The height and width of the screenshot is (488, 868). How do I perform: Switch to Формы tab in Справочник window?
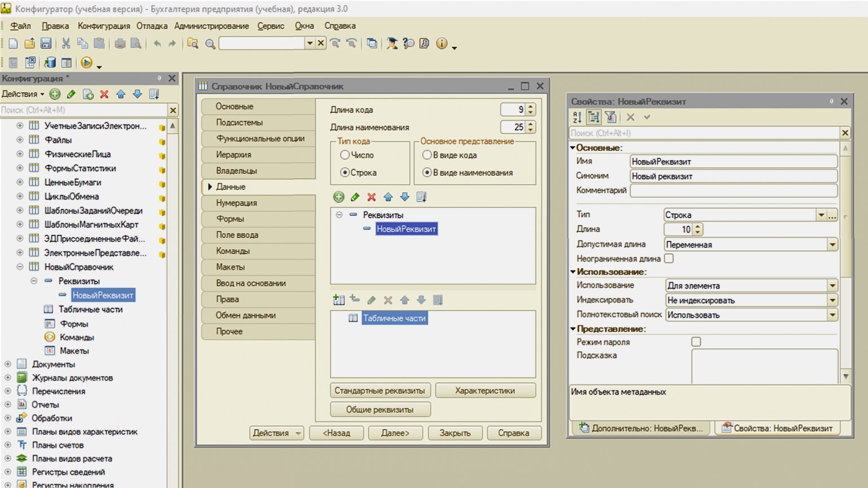coord(258,219)
